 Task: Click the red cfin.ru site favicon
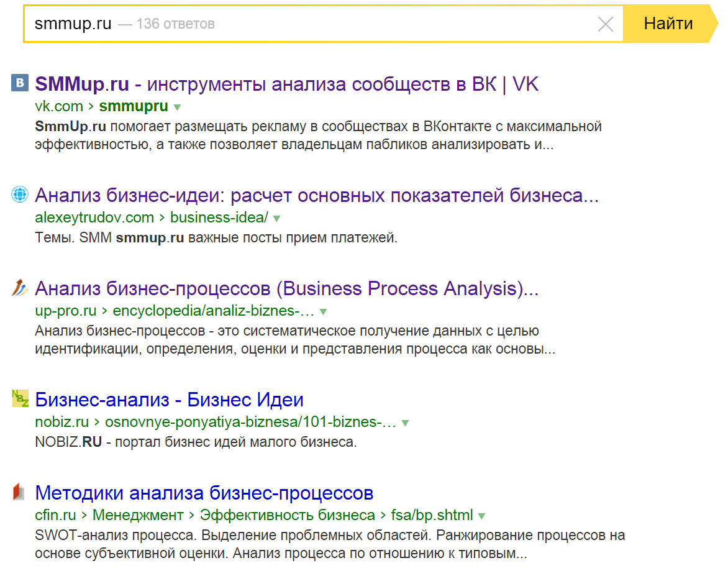tap(19, 492)
